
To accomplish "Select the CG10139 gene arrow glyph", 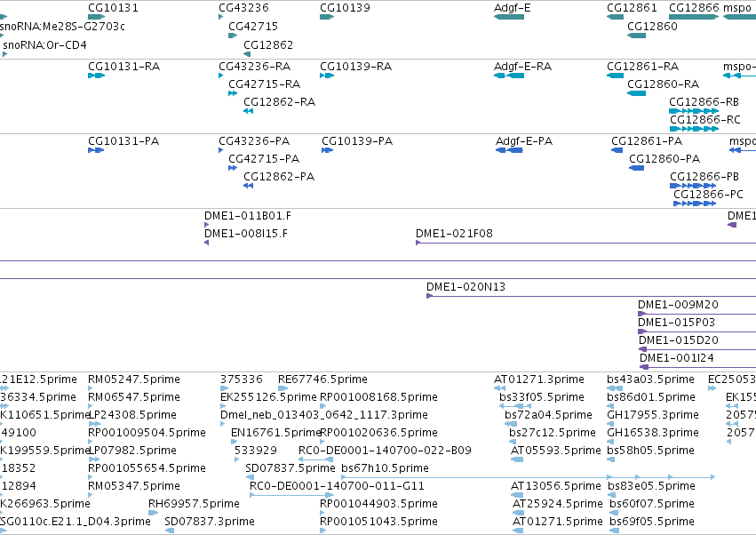I will (327, 17).
